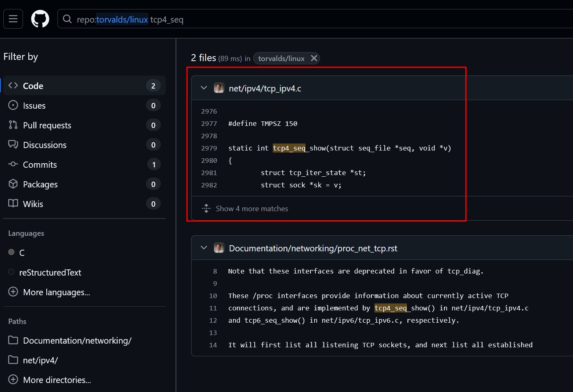This screenshot has height=392, width=573.
Task: Filter by net/ipv4/ path
Action: pyautogui.click(x=40, y=360)
